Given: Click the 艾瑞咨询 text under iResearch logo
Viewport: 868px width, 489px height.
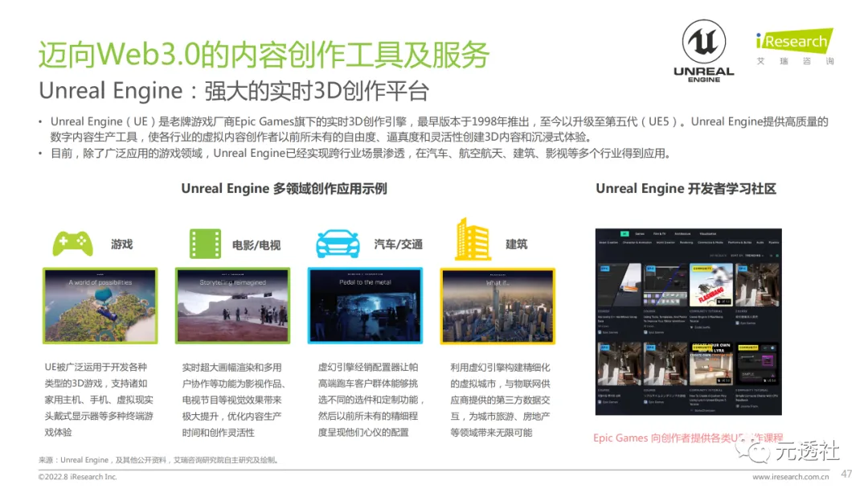Looking at the screenshot, I should [795, 61].
